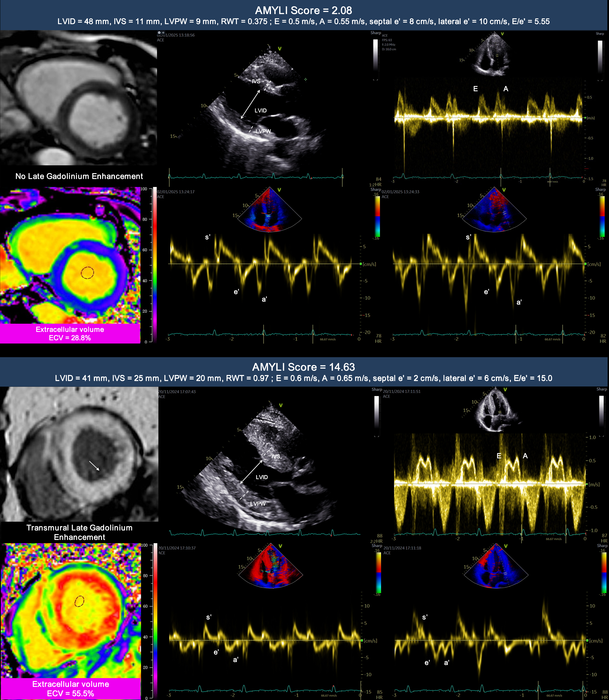This screenshot has width=609, height=700.
Task: Click the LVID double arrow in top echo
Action: point(250,105)
